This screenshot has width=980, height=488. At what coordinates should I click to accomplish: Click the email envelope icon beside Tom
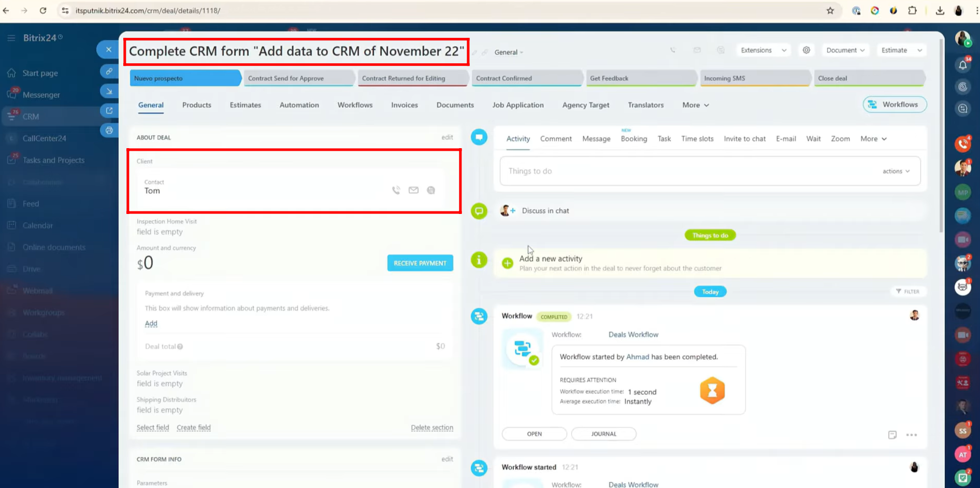pyautogui.click(x=413, y=190)
